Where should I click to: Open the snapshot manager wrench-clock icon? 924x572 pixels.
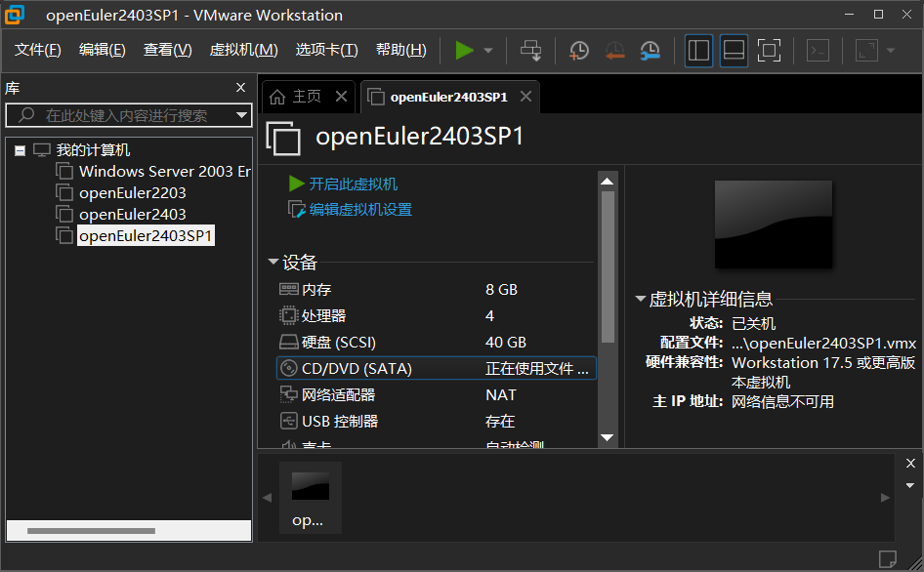[650, 51]
